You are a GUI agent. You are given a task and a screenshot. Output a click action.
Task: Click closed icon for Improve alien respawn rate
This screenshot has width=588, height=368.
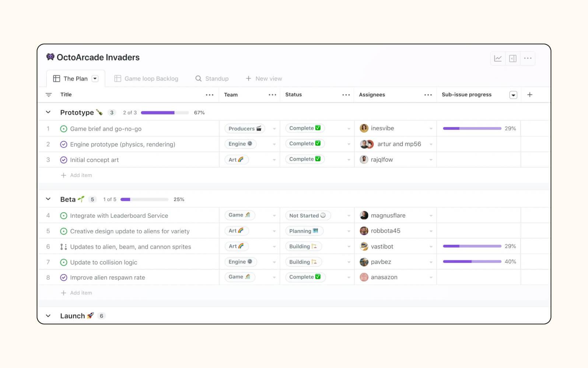click(64, 277)
